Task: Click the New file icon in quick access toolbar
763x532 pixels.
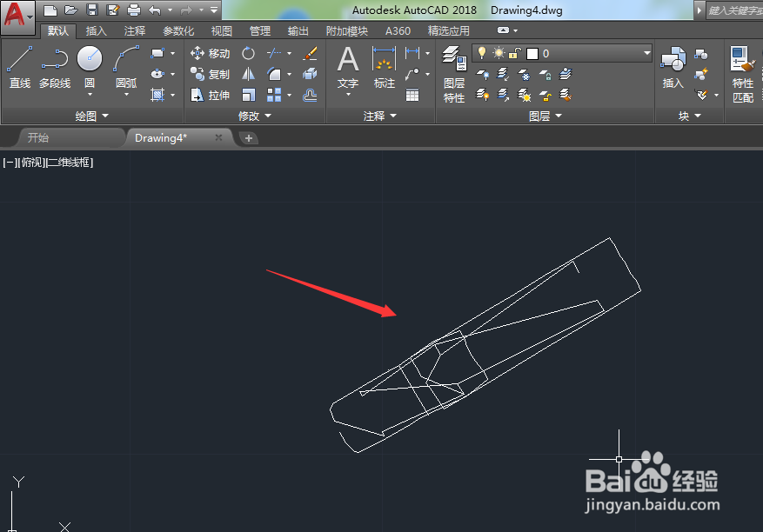Action: pos(50,10)
